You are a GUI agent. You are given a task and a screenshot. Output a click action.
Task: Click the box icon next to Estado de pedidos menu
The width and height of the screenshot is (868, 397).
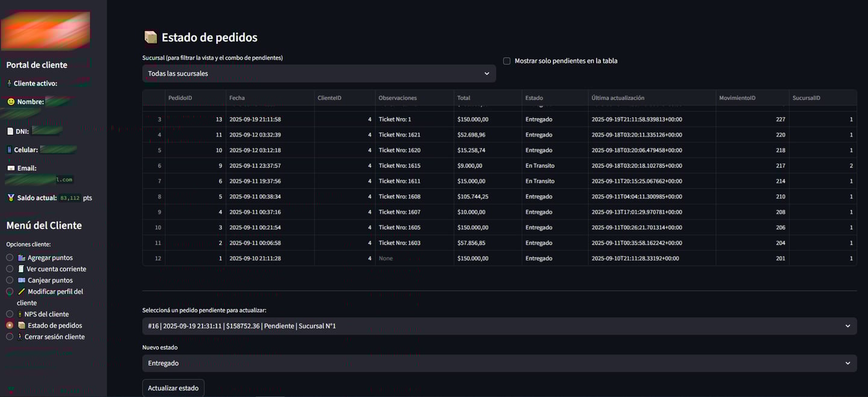pos(22,325)
